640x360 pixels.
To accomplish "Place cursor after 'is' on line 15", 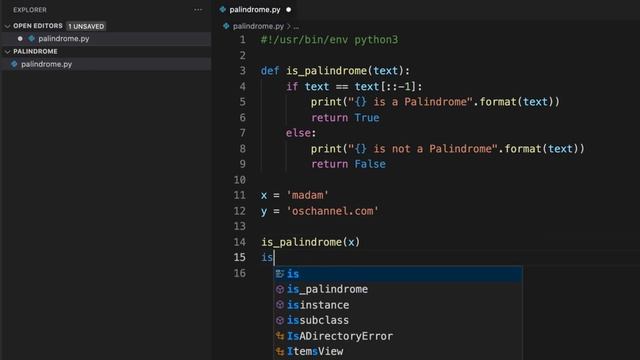I will (x=274, y=258).
